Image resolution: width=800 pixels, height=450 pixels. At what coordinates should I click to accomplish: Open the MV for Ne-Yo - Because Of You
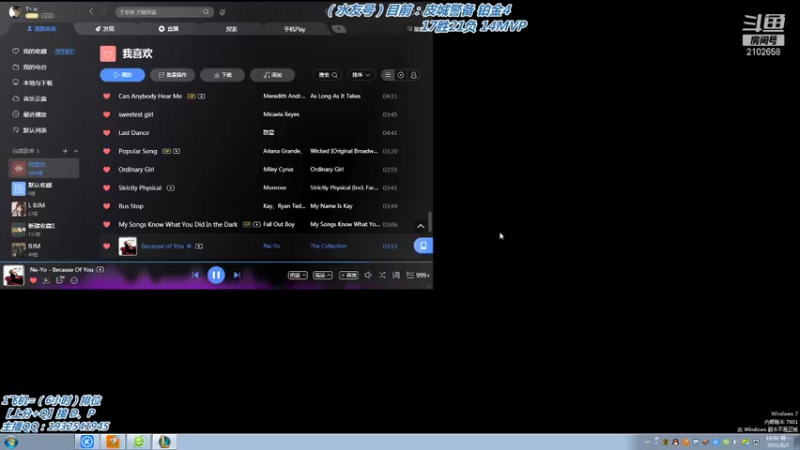point(100,269)
